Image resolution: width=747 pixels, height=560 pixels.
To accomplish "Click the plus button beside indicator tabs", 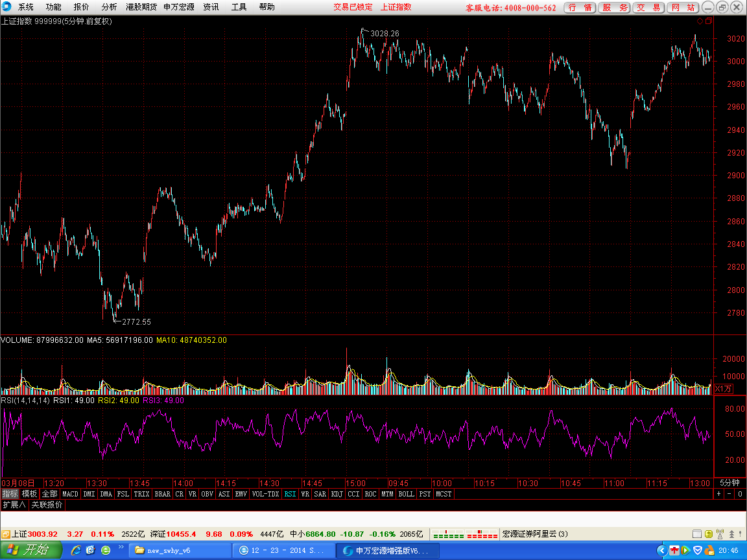I will (x=719, y=495).
